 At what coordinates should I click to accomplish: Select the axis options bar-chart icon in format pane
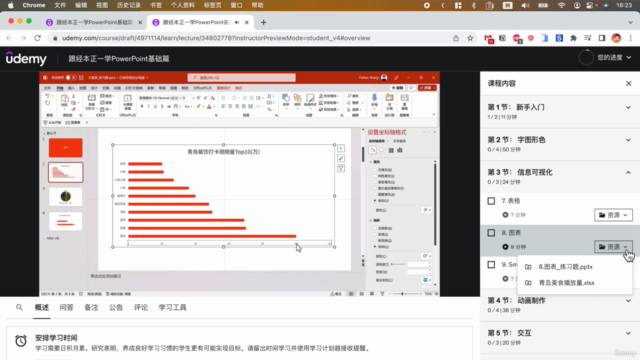[x=400, y=150]
